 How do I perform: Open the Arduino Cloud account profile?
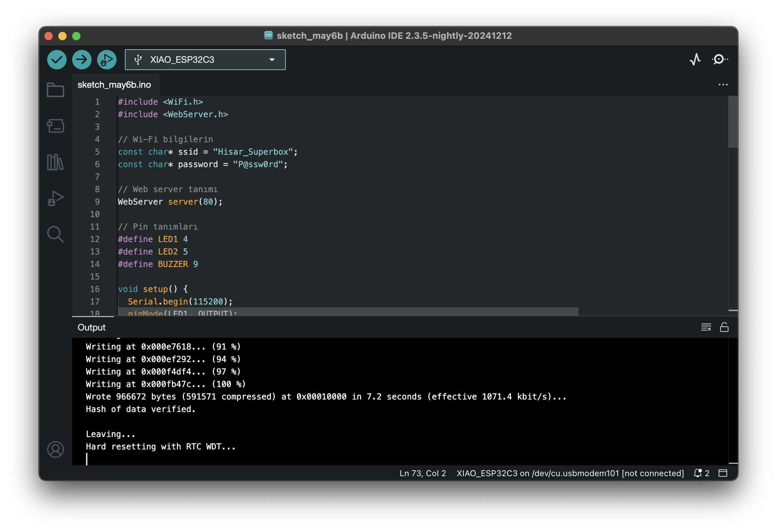(x=55, y=449)
